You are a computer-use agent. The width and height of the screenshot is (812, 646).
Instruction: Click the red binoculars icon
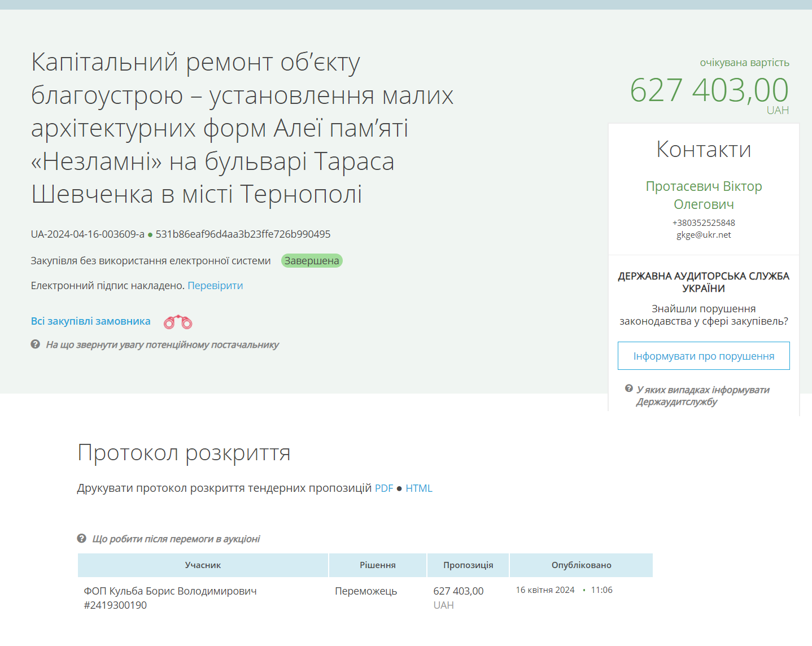point(178,322)
